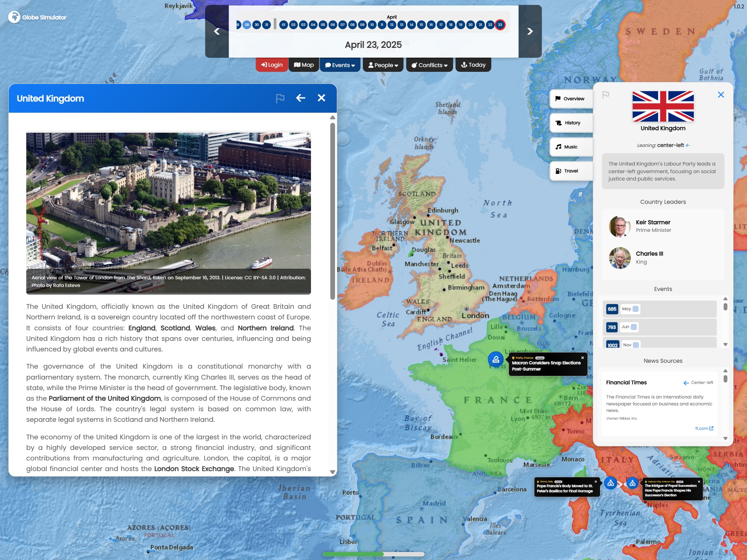747x560 pixels.
Task: Open ft.com external link
Action: 704,428
